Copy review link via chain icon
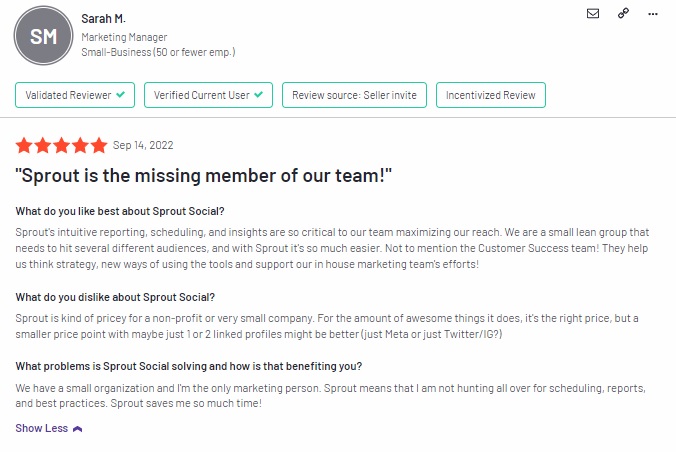This screenshot has width=676, height=452. (x=623, y=13)
